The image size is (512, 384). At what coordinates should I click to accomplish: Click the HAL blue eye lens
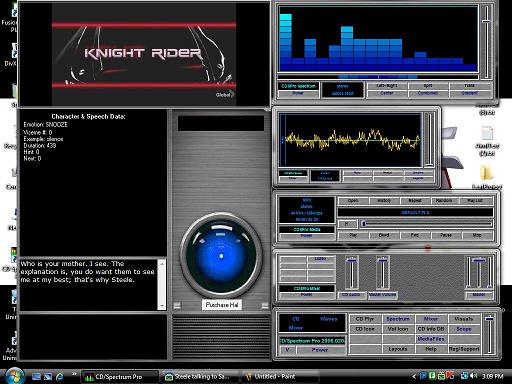click(221, 256)
